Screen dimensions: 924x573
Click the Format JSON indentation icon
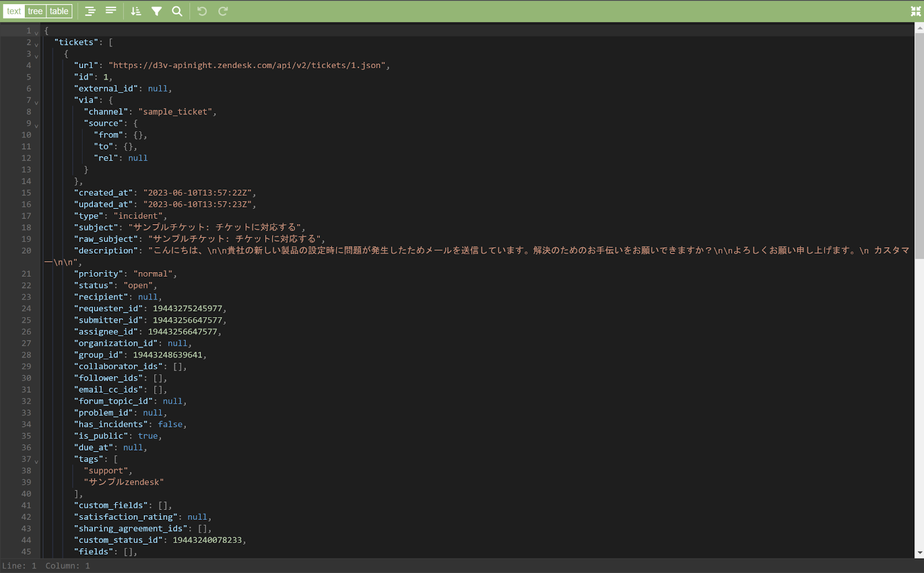point(90,11)
